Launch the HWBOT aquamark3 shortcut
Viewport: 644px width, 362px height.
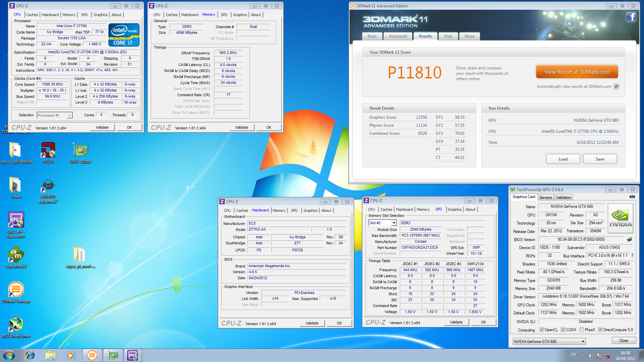(x=48, y=191)
